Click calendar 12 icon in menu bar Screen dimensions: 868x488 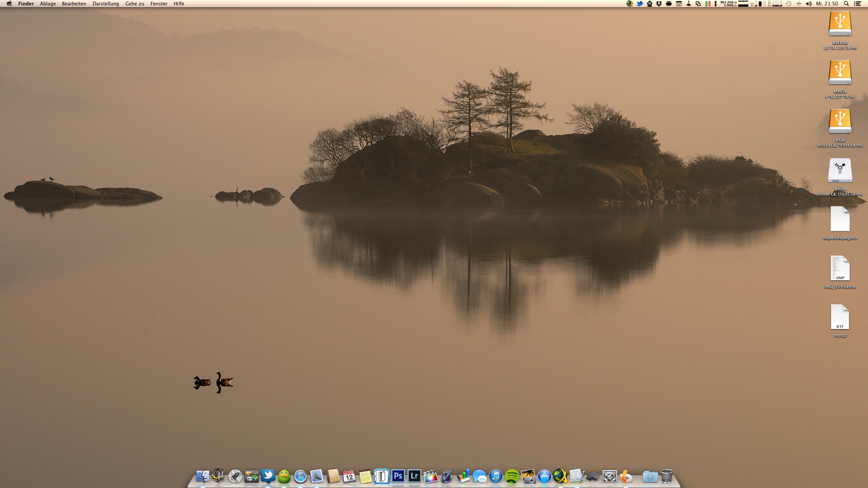click(679, 4)
